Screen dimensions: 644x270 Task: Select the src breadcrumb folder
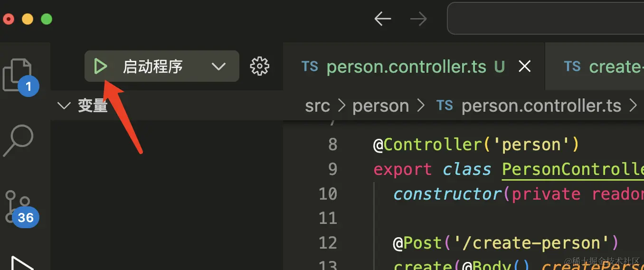tap(317, 106)
